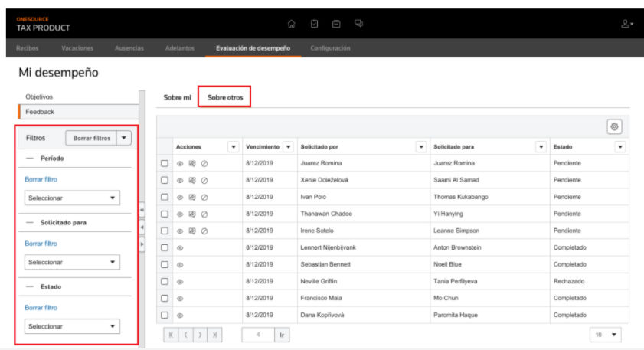Open the home icon in top bar
The height and width of the screenshot is (350, 644).
pos(291,24)
